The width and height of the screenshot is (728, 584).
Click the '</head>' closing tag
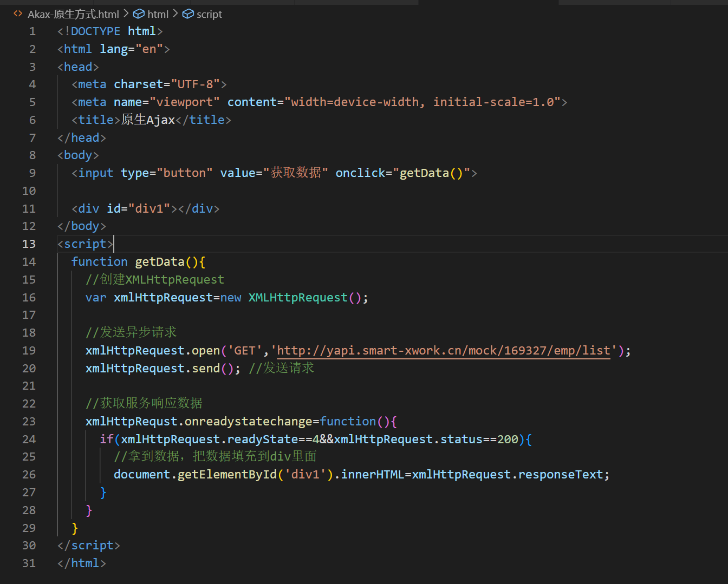tap(82, 138)
